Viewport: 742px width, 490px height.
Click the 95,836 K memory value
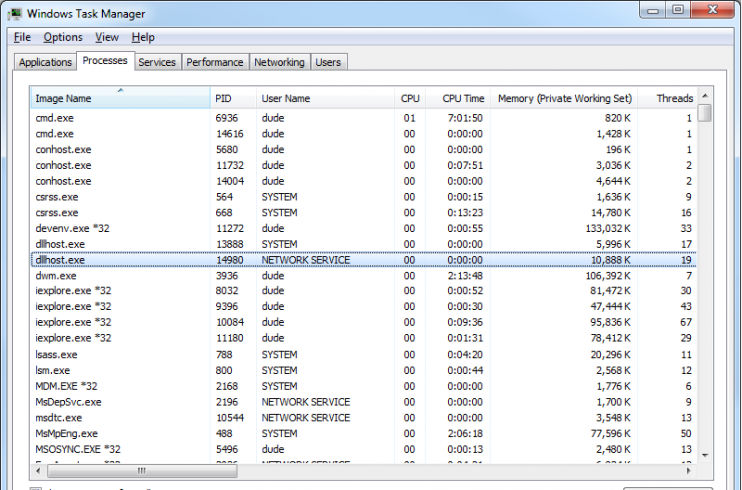(610, 322)
